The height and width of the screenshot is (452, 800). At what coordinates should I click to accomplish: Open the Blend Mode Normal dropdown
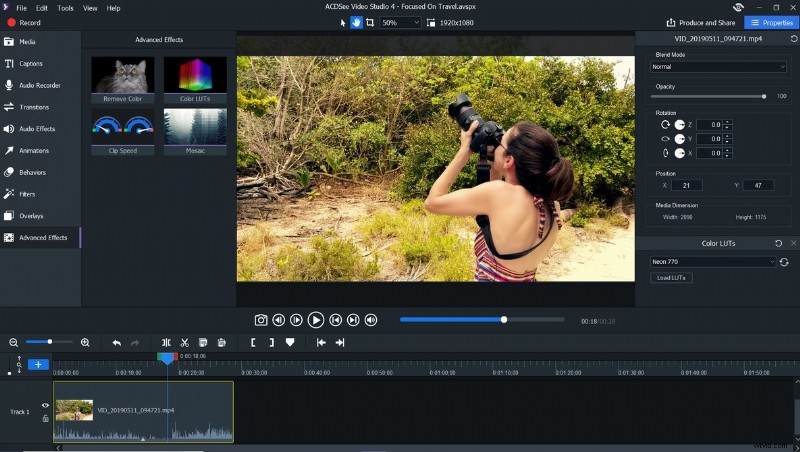point(718,67)
